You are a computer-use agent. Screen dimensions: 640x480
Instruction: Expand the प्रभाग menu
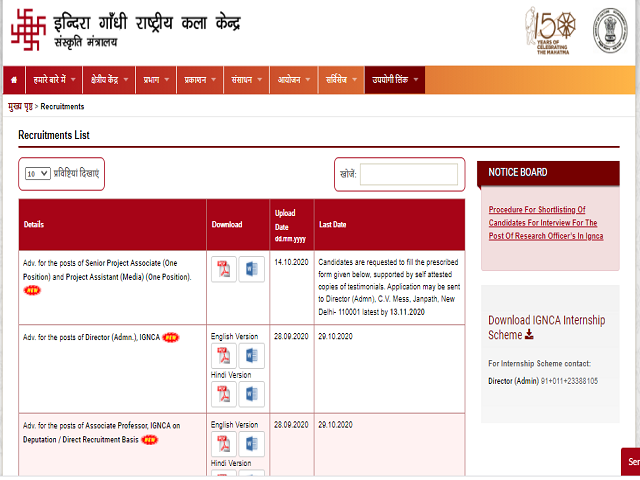156,80
